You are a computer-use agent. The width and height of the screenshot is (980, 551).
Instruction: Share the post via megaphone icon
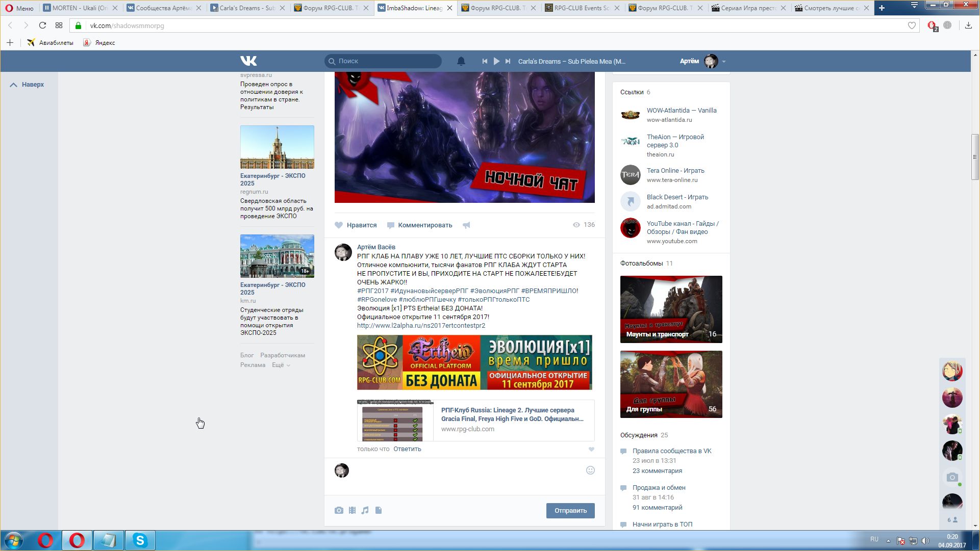click(x=466, y=225)
